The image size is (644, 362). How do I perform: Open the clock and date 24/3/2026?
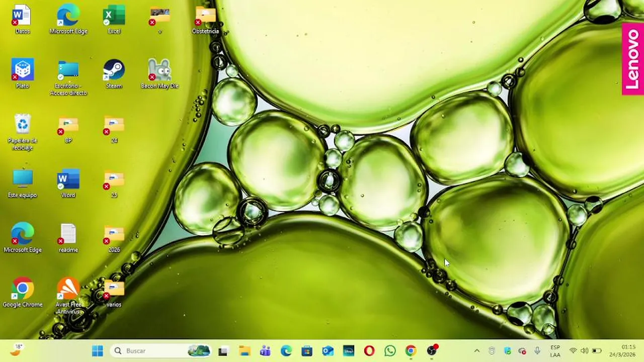pyautogui.click(x=623, y=351)
